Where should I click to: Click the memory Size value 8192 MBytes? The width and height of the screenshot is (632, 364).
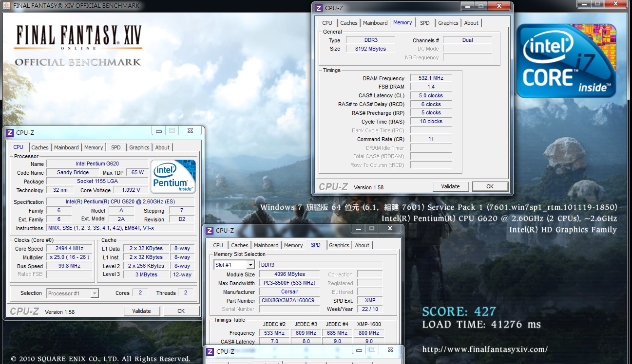(371, 49)
